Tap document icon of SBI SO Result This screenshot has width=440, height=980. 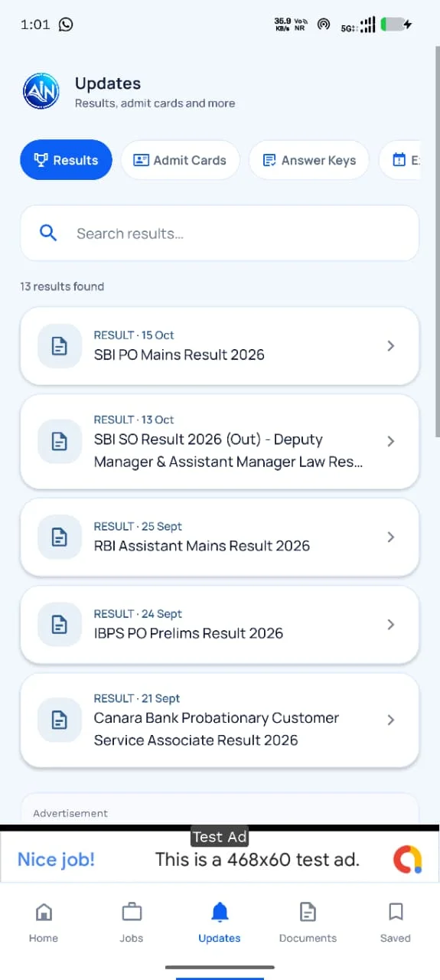tap(60, 442)
